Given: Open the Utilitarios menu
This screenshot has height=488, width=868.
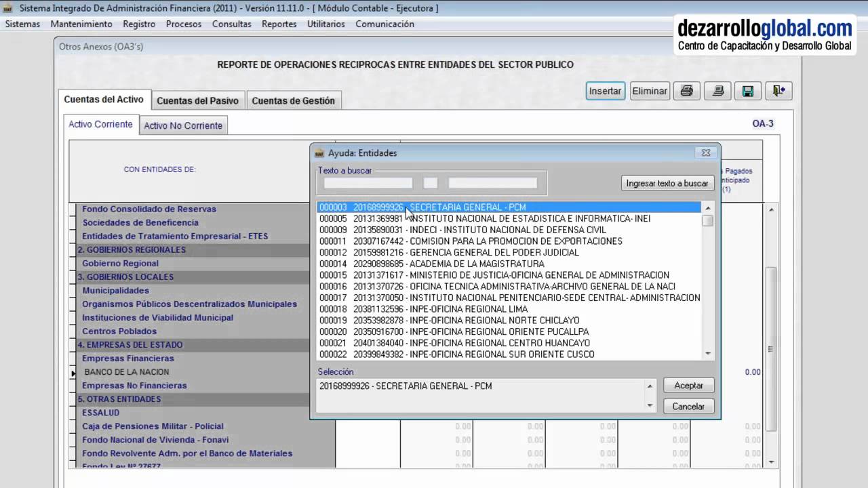Looking at the screenshot, I should [326, 24].
